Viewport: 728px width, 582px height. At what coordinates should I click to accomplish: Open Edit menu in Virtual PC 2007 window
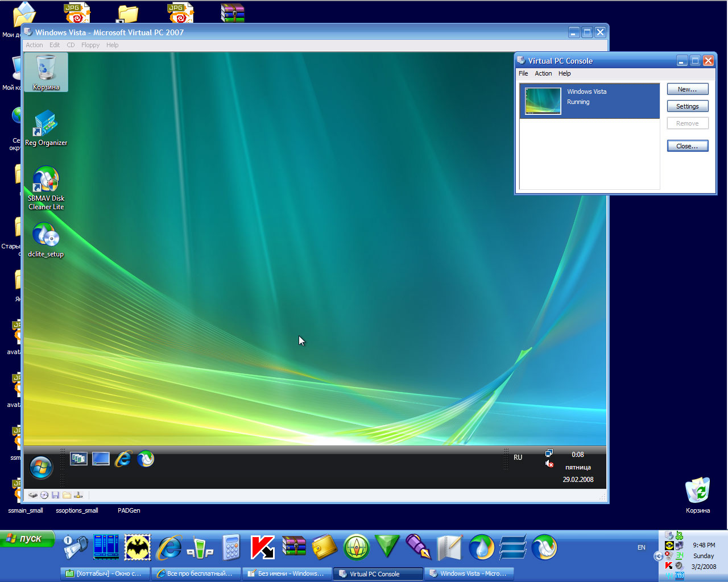[55, 45]
